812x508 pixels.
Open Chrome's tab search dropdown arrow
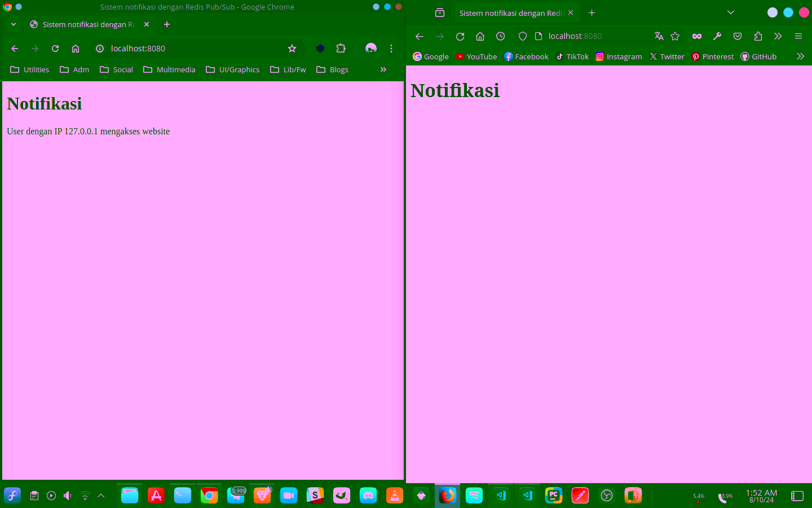coord(13,24)
